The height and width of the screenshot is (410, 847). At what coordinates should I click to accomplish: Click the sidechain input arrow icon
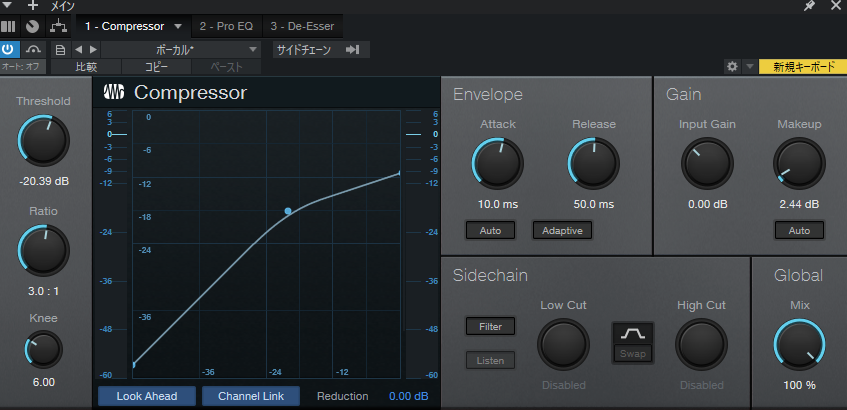click(x=353, y=50)
